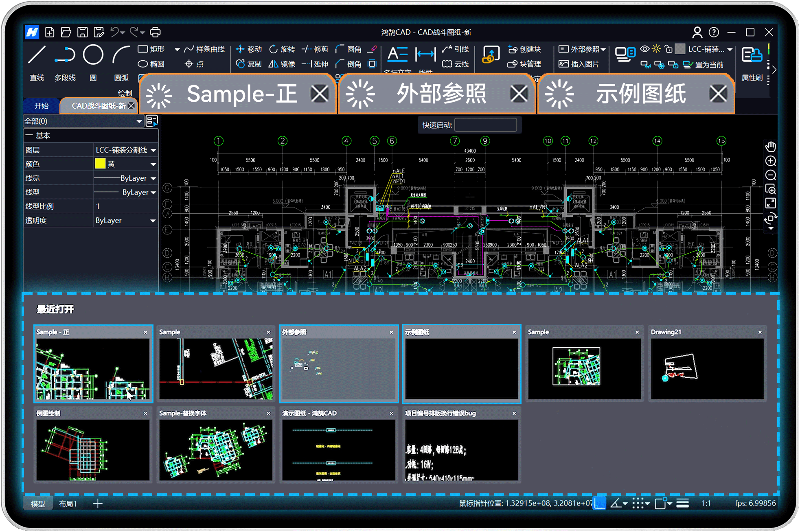
Task: Select the Line (直线) drawing tool
Action: click(37, 55)
